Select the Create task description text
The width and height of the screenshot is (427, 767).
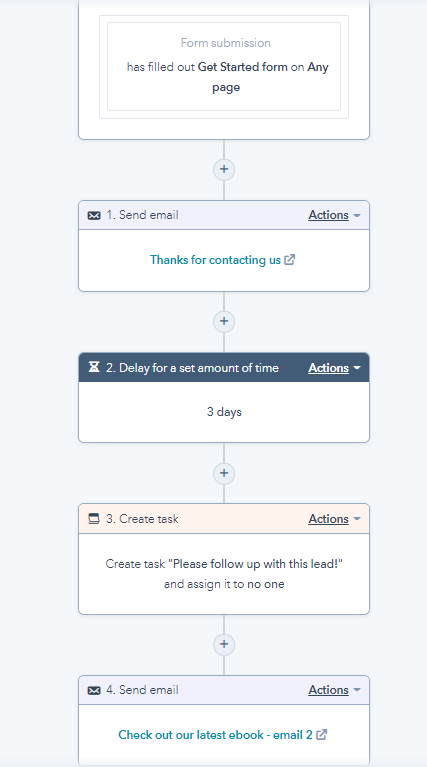(x=224, y=574)
